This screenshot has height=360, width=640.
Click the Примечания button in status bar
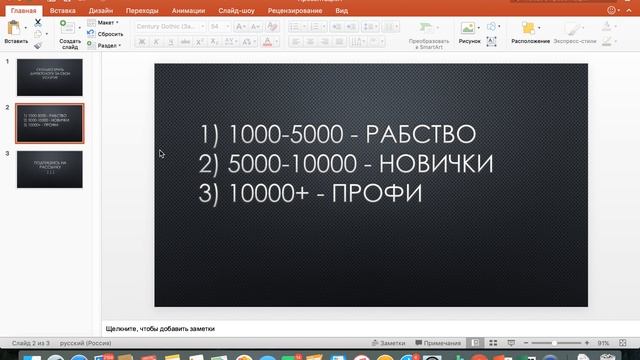click(438, 343)
